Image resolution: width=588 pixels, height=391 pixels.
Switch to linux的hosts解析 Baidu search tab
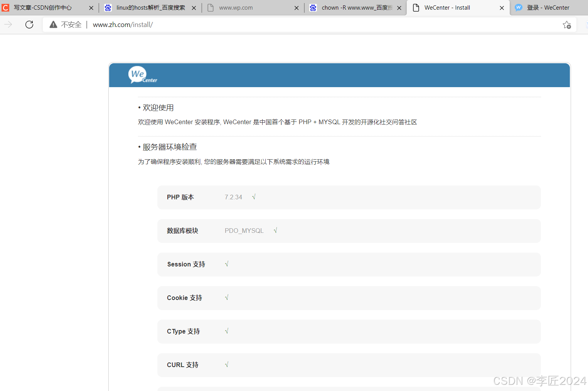(150, 8)
